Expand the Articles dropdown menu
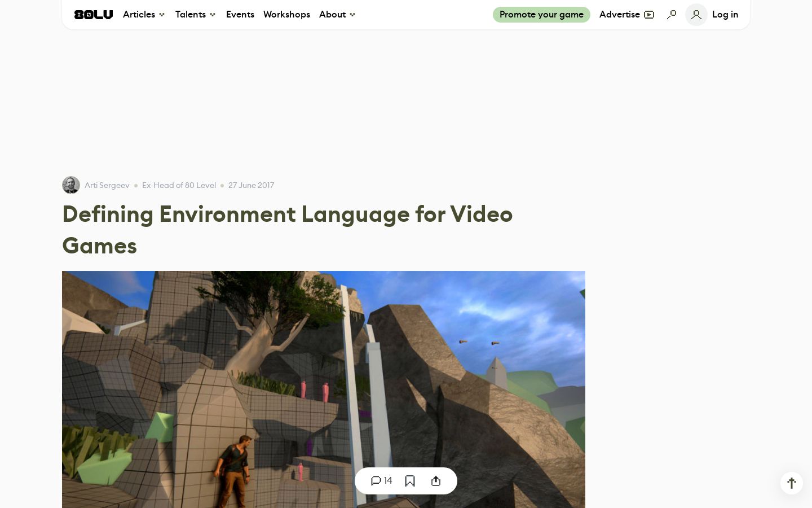The height and width of the screenshot is (508, 812). click(x=144, y=15)
